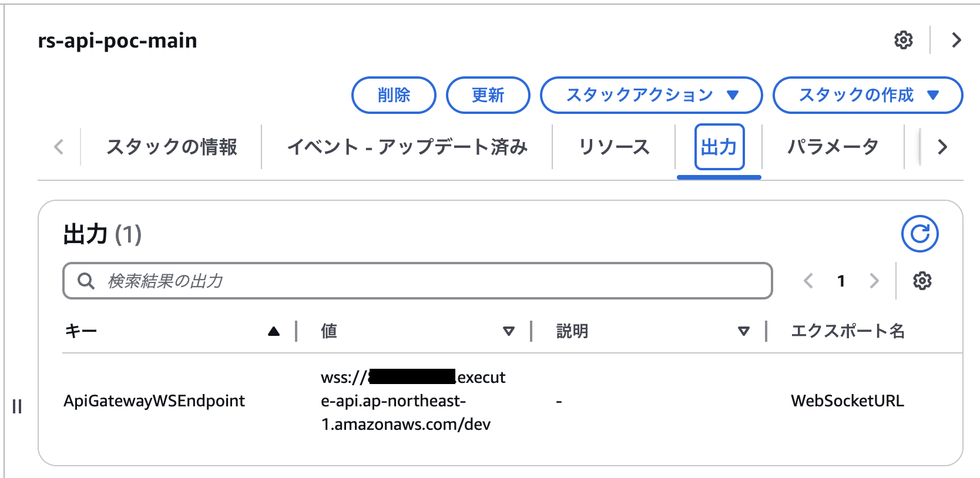Select page 1 in the pagination control
This screenshot has height=478, width=980.
click(x=841, y=281)
